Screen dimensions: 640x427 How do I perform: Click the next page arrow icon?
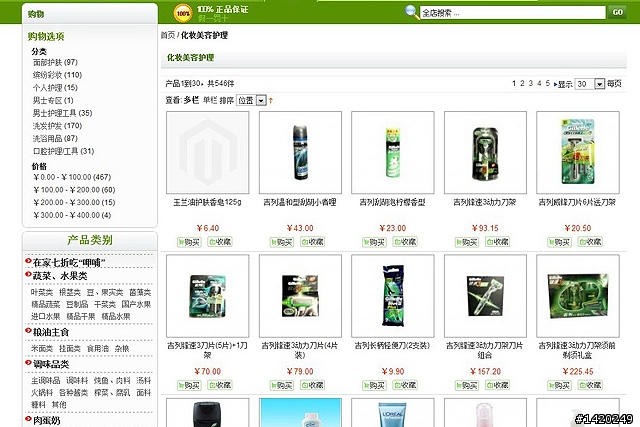[555, 84]
